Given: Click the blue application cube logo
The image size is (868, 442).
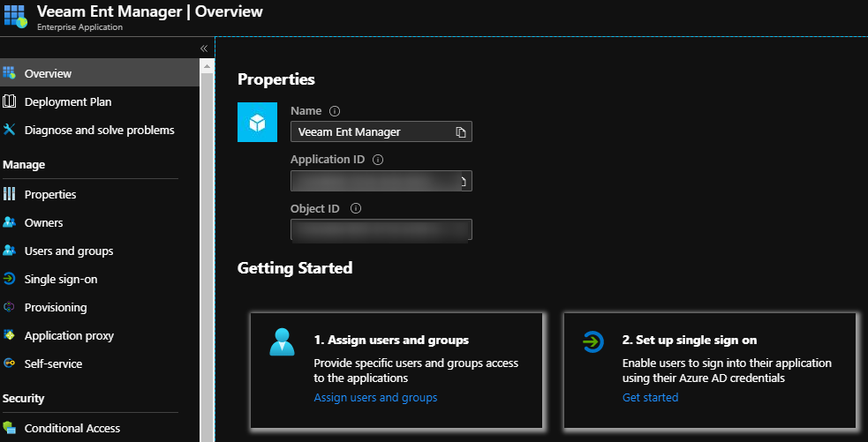Looking at the screenshot, I should pos(258,122).
